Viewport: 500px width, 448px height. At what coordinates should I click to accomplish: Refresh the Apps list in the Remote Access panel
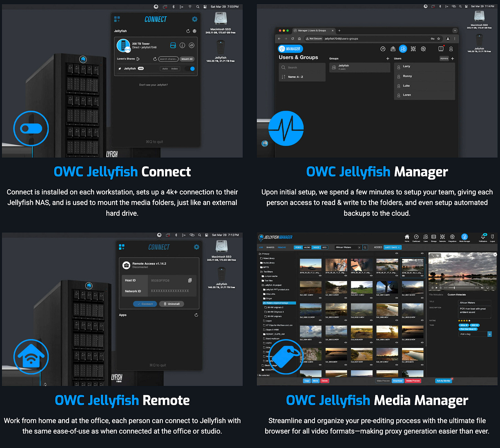pyautogui.click(x=196, y=315)
